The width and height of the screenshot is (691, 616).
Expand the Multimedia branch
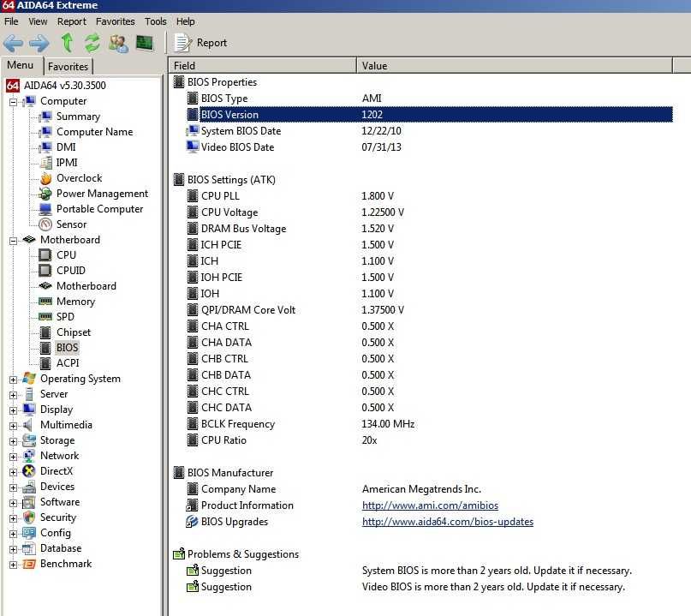13,426
